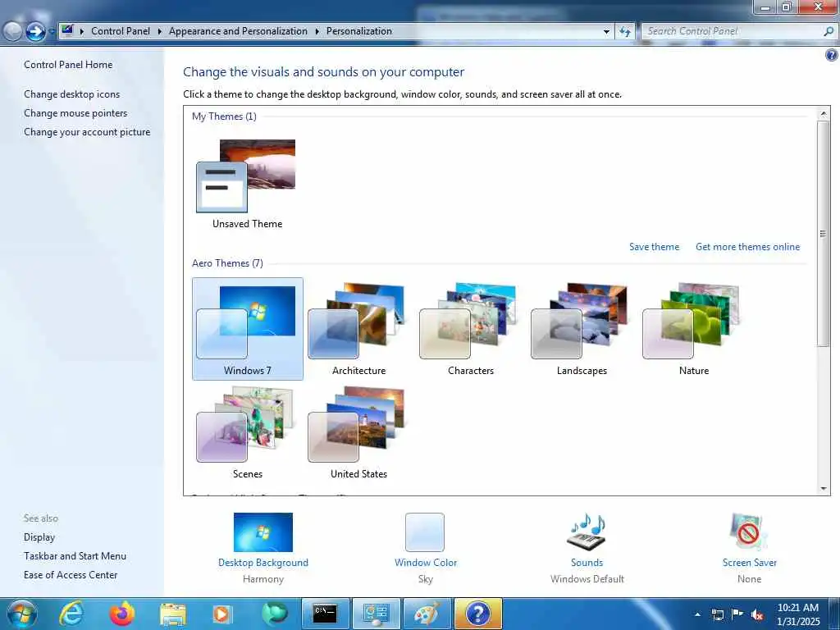Image resolution: width=840 pixels, height=630 pixels.
Task: Open Change desktop icons link
Action: tap(72, 94)
